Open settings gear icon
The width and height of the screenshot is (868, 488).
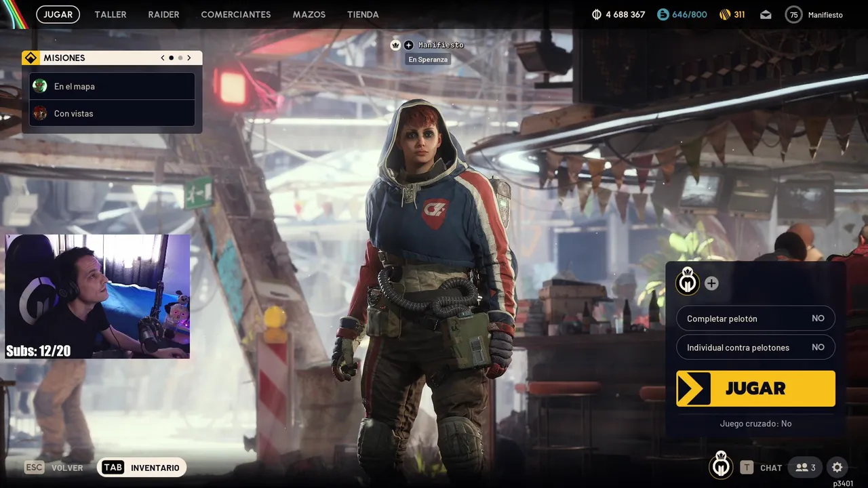pos(837,467)
